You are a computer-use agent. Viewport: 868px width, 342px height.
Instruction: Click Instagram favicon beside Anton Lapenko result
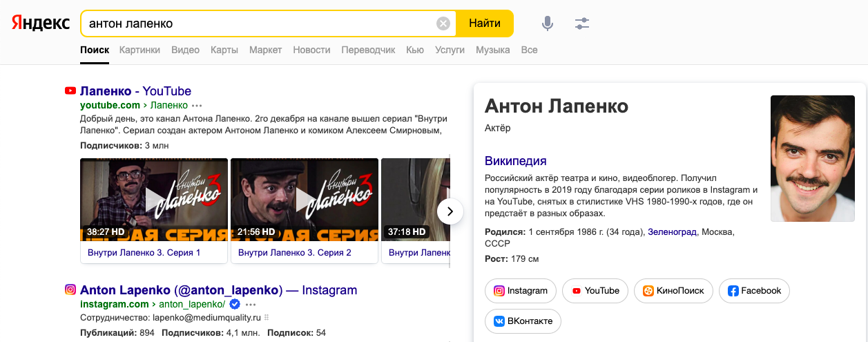click(x=70, y=290)
